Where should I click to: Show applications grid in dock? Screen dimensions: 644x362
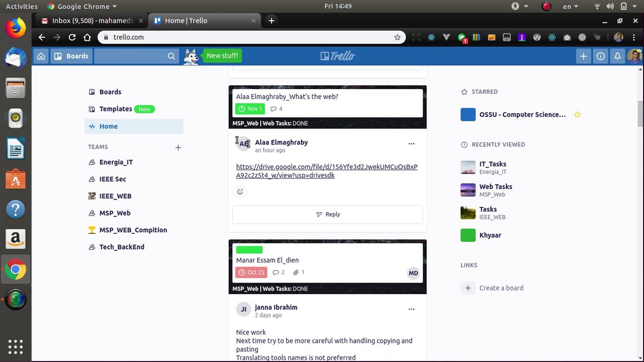pyautogui.click(x=16, y=346)
